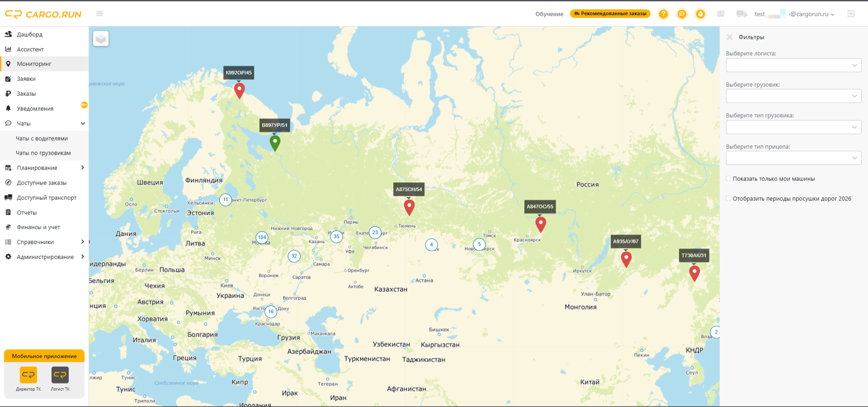This screenshot has width=868, height=407.
Task: Click Рекомендованные заказы button
Action: coord(610,14)
